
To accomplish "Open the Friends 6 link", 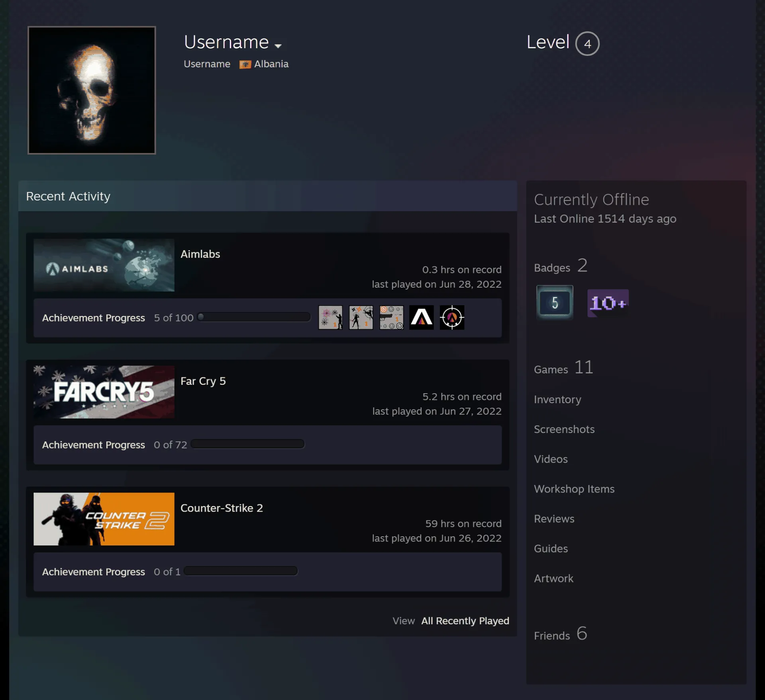I will point(561,633).
